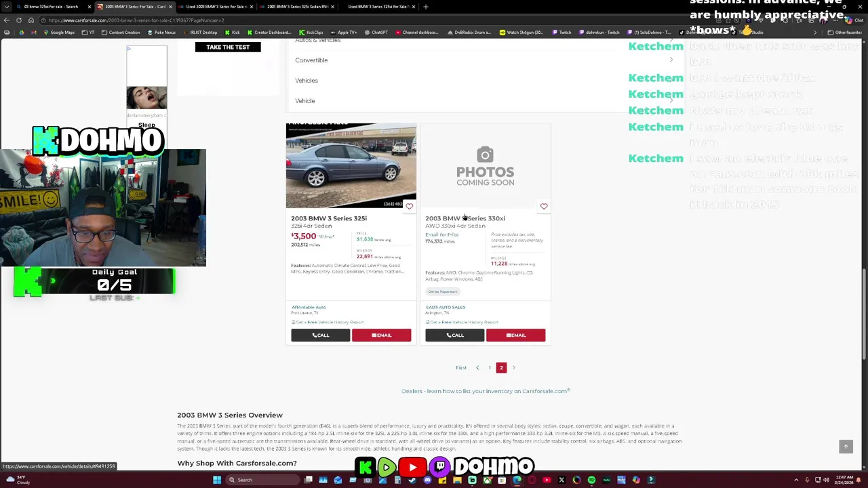Image resolution: width=868 pixels, height=488 pixels.
Task: Open the 2003 BMW 325i car photo
Action: point(351,165)
